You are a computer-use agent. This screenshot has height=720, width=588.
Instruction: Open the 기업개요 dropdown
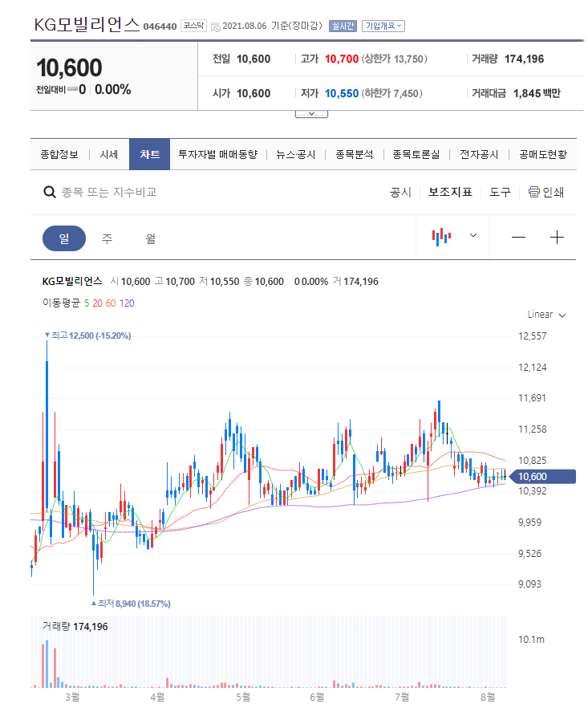383,26
